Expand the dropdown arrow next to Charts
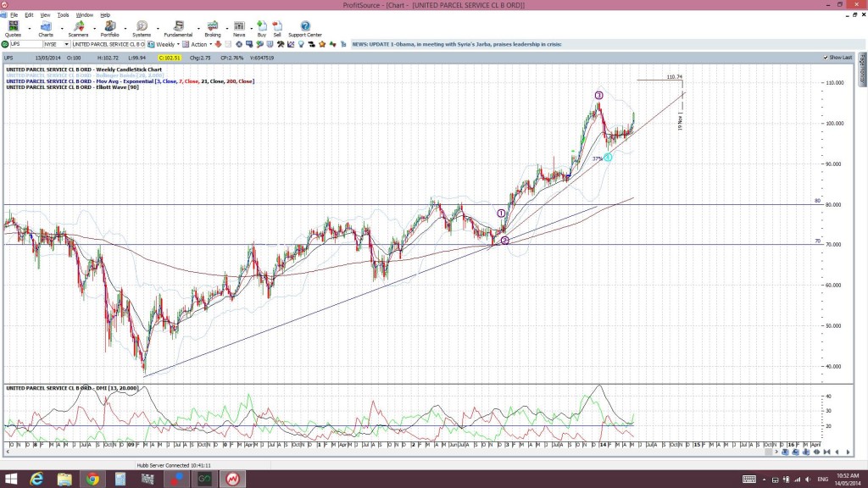This screenshot has height=488, width=868. tap(61, 28)
